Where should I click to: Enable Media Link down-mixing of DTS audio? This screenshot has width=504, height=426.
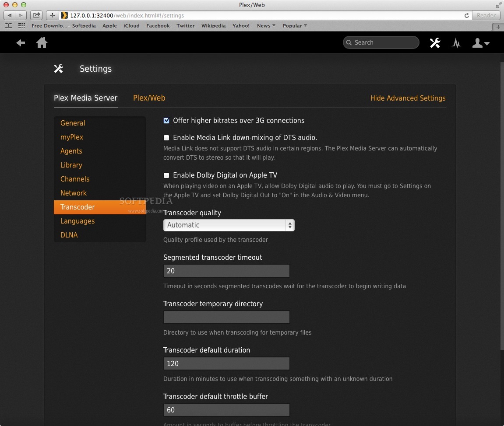166,138
